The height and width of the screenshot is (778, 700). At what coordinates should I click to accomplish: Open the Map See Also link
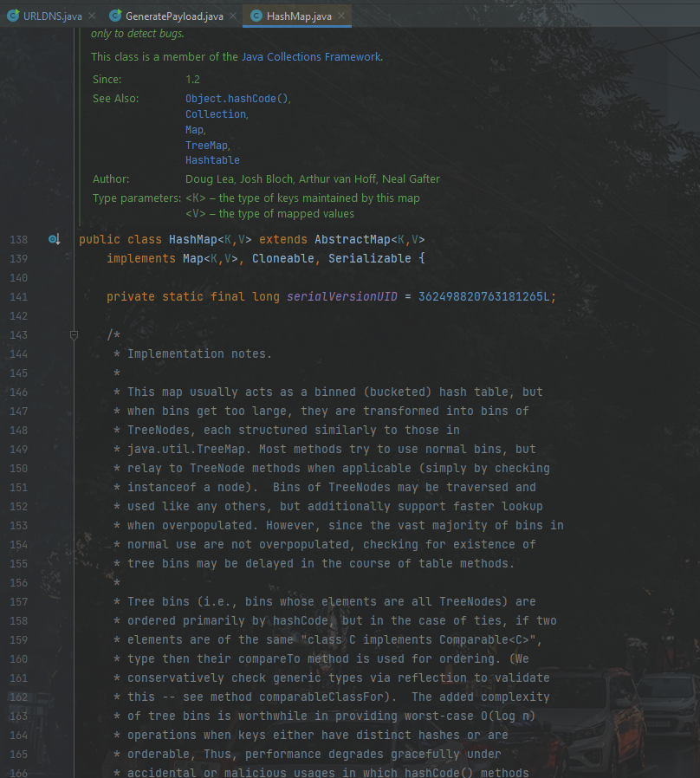pyautogui.click(x=194, y=130)
